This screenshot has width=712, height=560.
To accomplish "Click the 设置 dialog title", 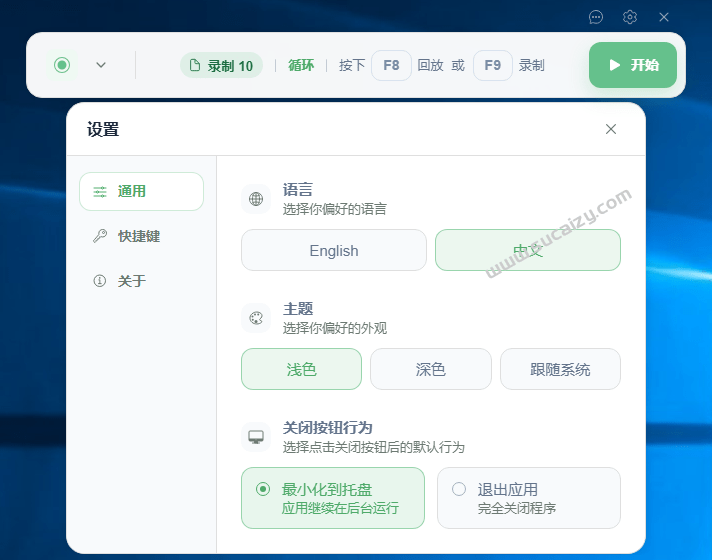I will (103, 129).
